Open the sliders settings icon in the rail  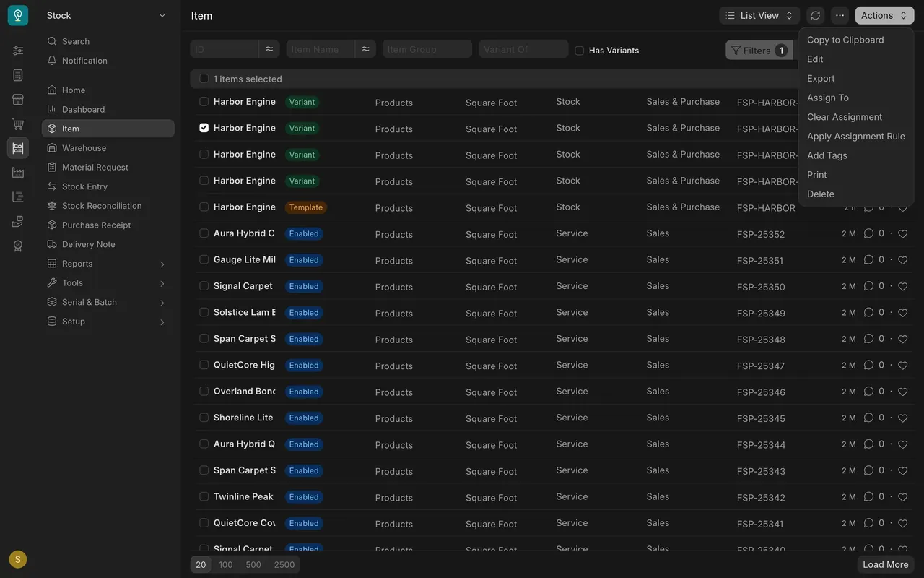(18, 51)
